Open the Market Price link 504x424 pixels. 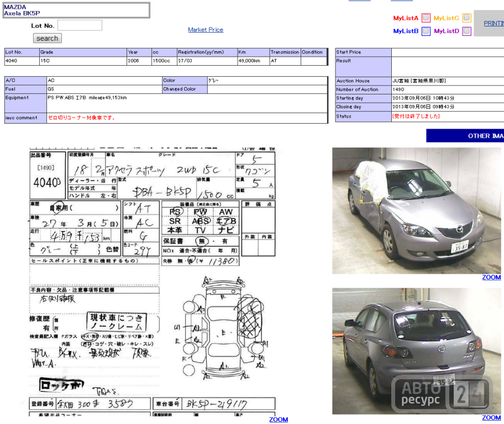pyautogui.click(x=206, y=30)
